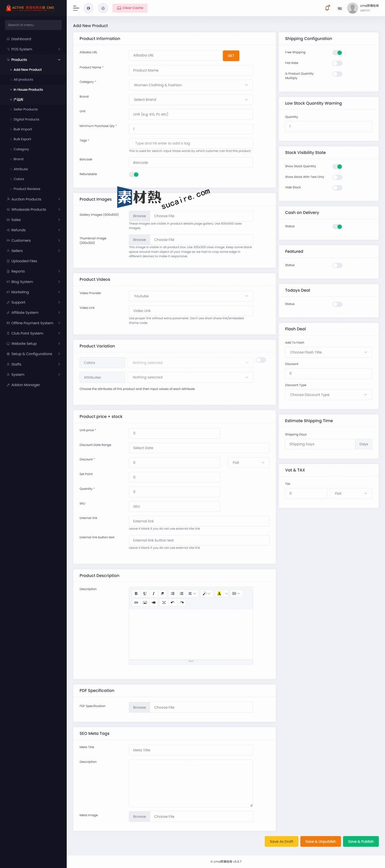The image size is (385, 868).
Task: Toggle Show Stock Quantity switch
Action: 337,166
